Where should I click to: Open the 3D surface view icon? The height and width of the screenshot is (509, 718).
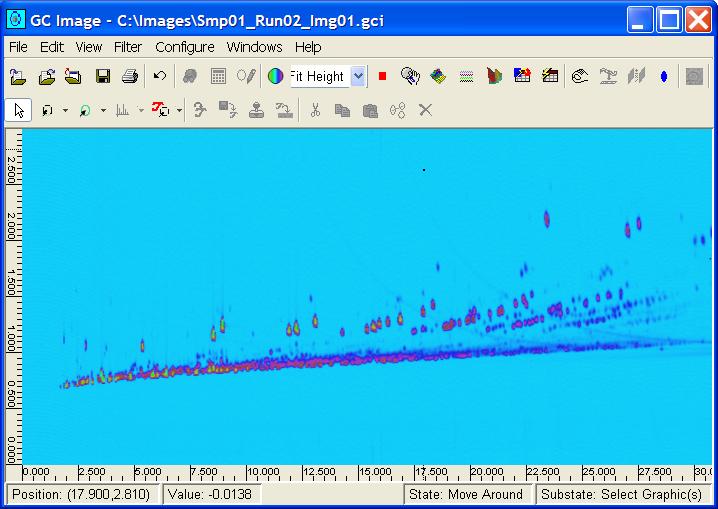438,76
